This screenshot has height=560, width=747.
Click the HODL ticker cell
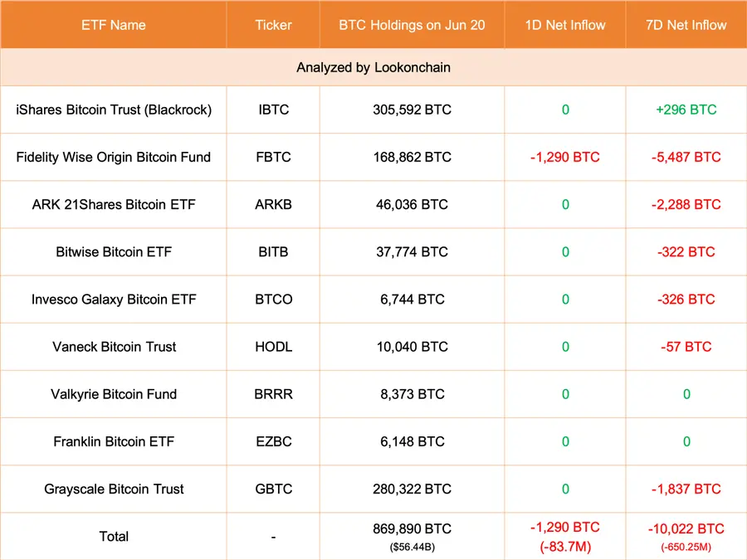tap(273, 347)
